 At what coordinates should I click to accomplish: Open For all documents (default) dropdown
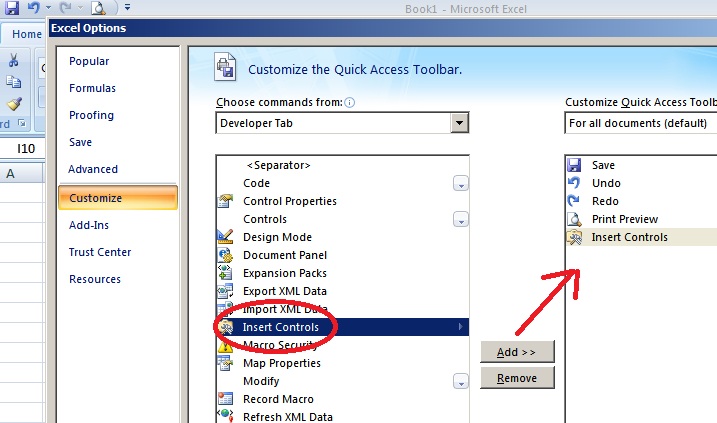(x=641, y=123)
